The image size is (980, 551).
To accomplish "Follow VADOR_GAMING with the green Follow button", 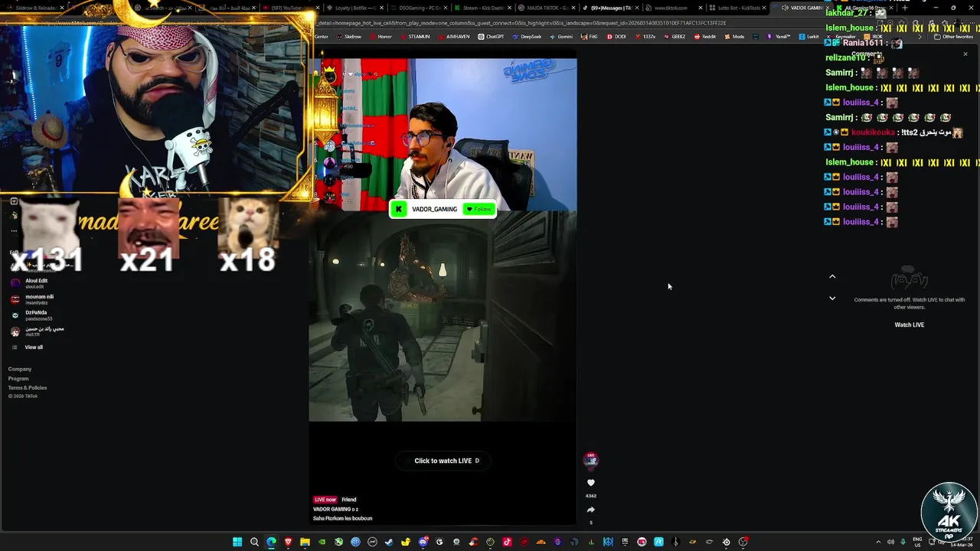I will [479, 209].
